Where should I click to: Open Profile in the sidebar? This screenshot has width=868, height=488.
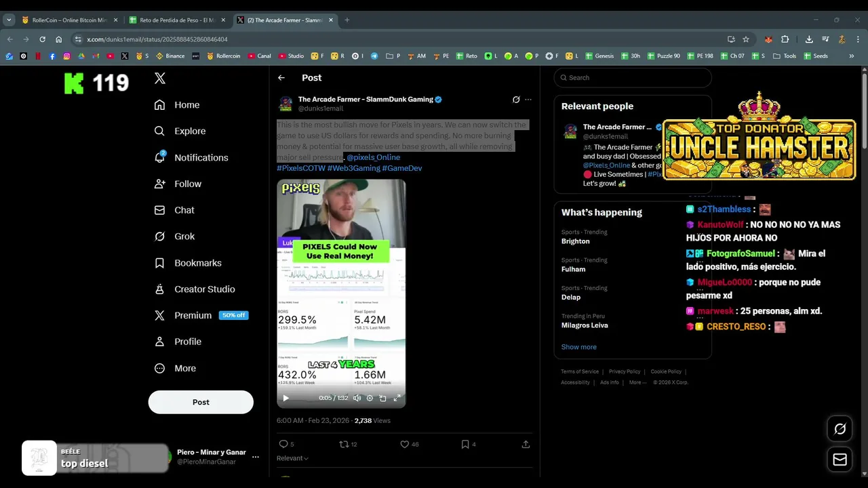pos(178,342)
